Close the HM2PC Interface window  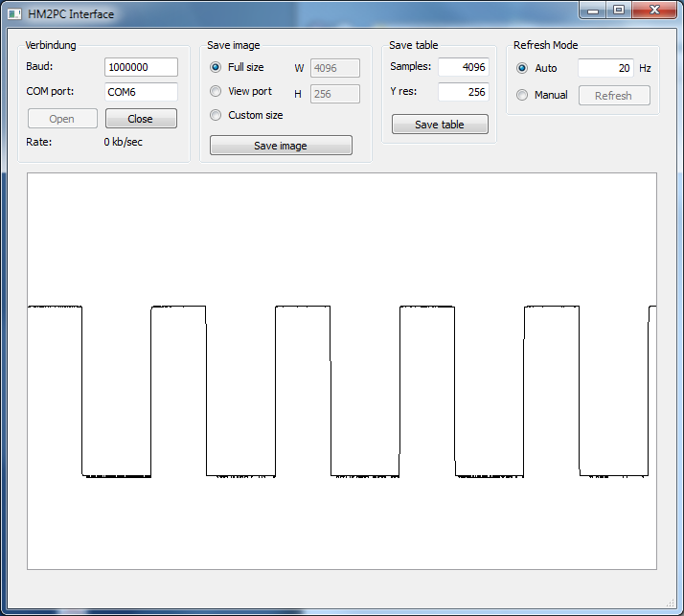coord(654,11)
